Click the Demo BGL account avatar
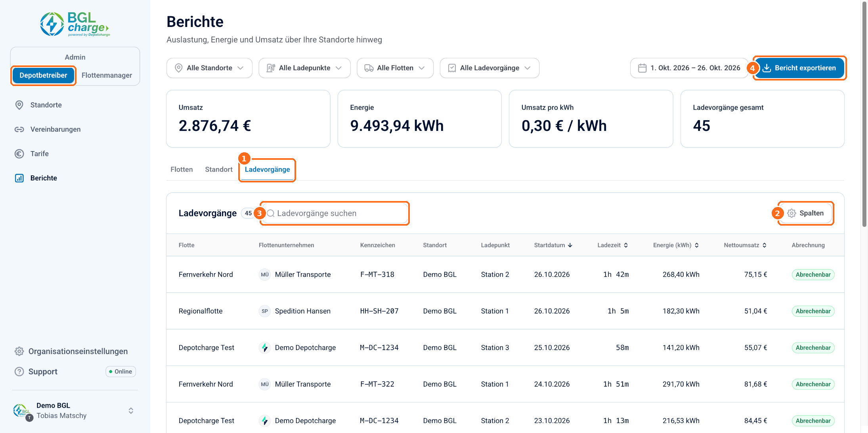 [x=23, y=411]
